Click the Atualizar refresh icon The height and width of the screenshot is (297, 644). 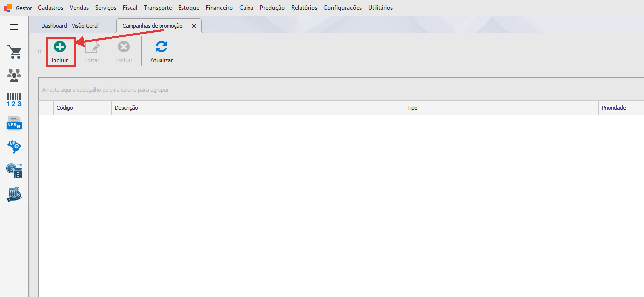tap(161, 47)
